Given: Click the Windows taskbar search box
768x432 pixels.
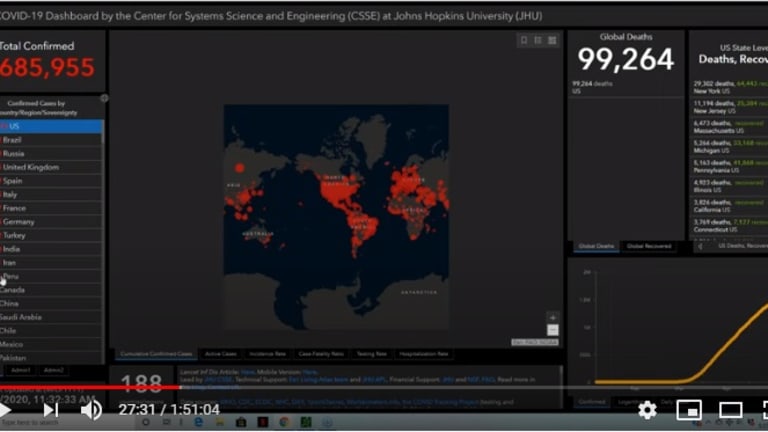Looking at the screenshot, I should (66, 422).
